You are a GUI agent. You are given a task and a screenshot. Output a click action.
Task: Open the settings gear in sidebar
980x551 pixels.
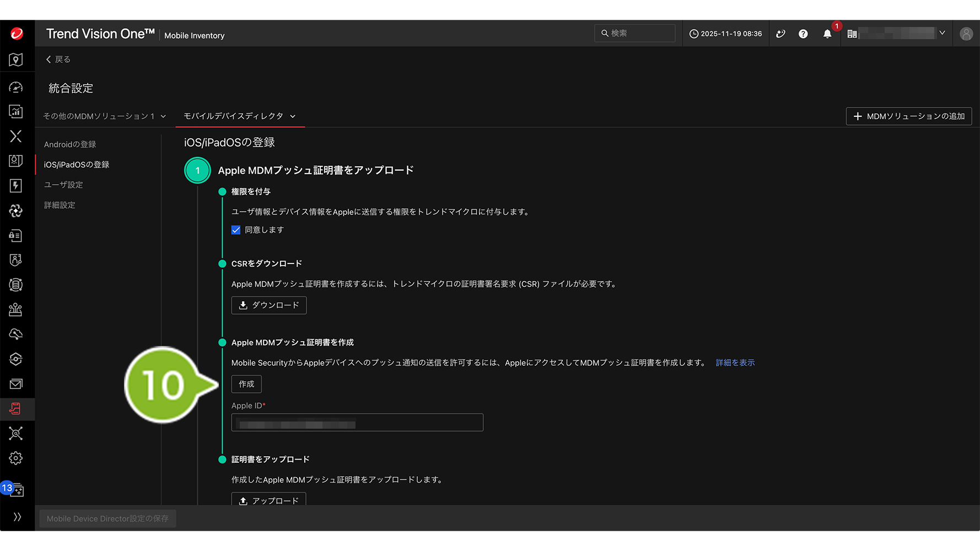pyautogui.click(x=16, y=458)
